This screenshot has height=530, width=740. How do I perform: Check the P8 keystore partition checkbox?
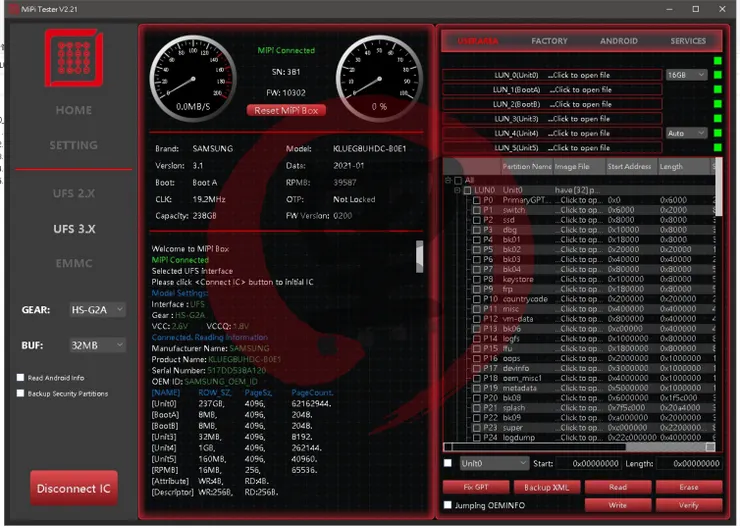477,279
